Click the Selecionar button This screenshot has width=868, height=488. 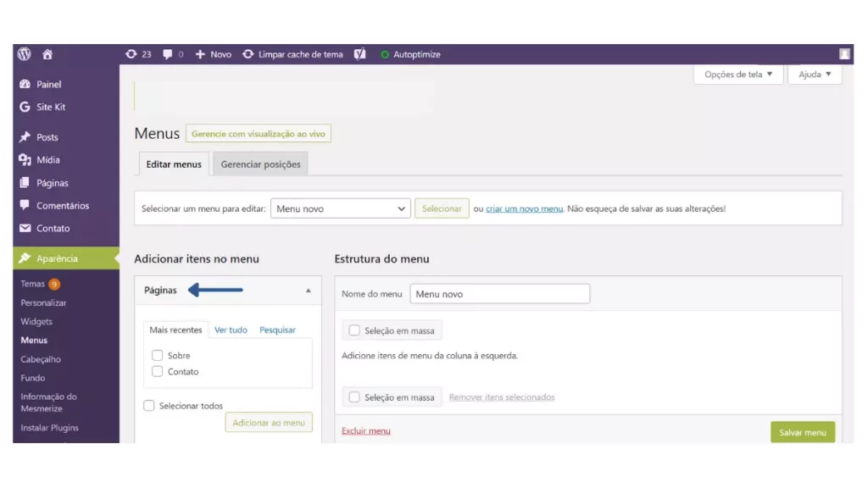click(442, 208)
